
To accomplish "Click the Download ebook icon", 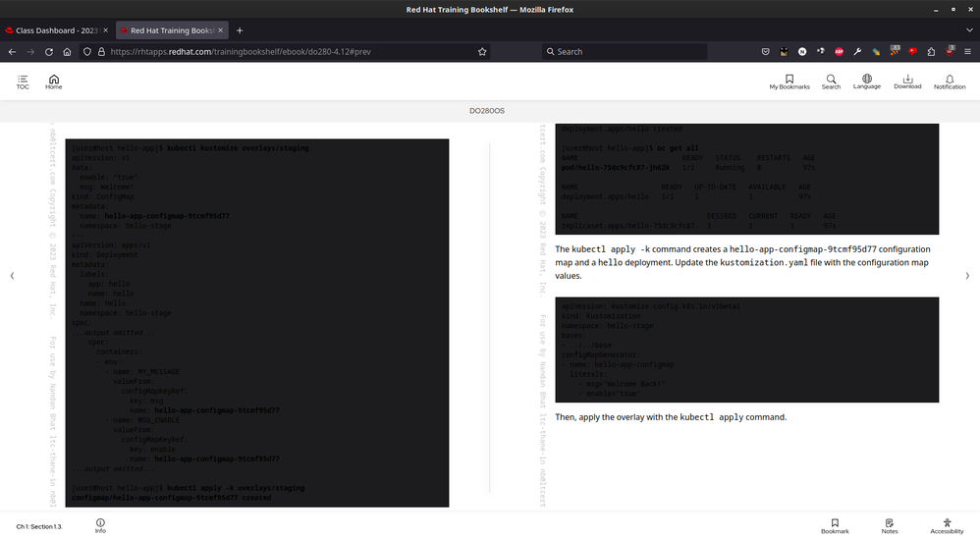I will click(x=907, y=81).
